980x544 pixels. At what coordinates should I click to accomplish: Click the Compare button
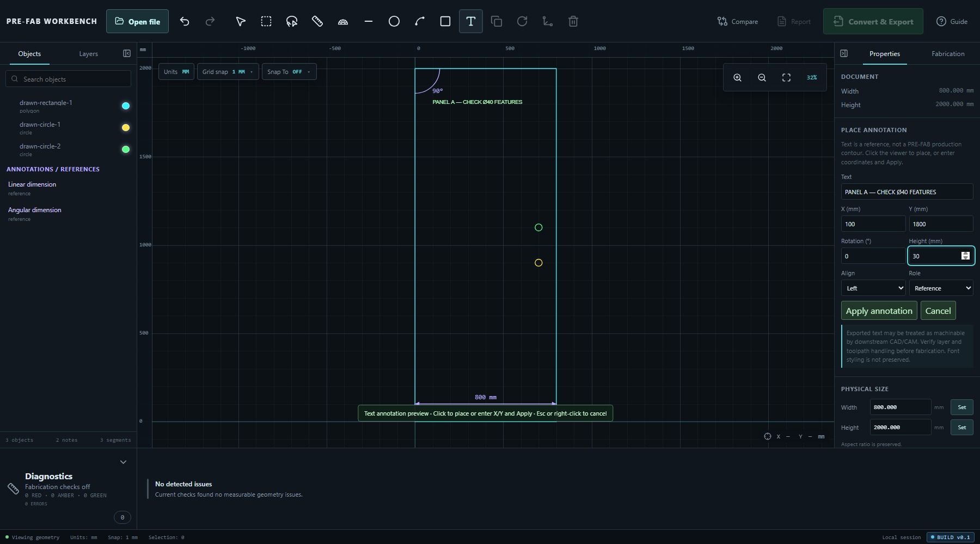(x=738, y=22)
